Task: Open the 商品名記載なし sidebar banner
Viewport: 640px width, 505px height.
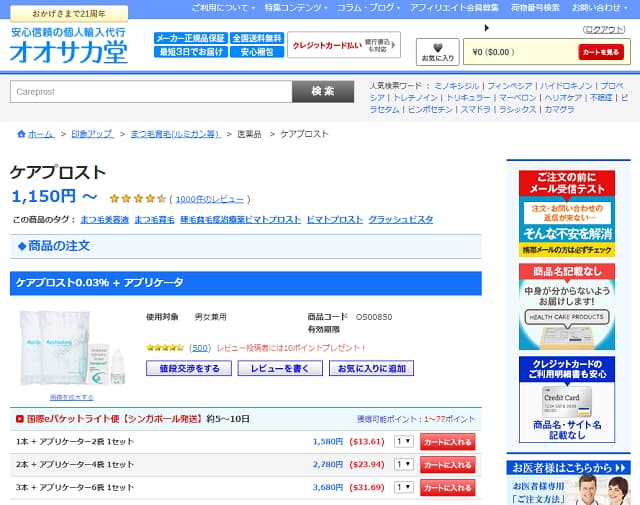Action: tap(567, 307)
